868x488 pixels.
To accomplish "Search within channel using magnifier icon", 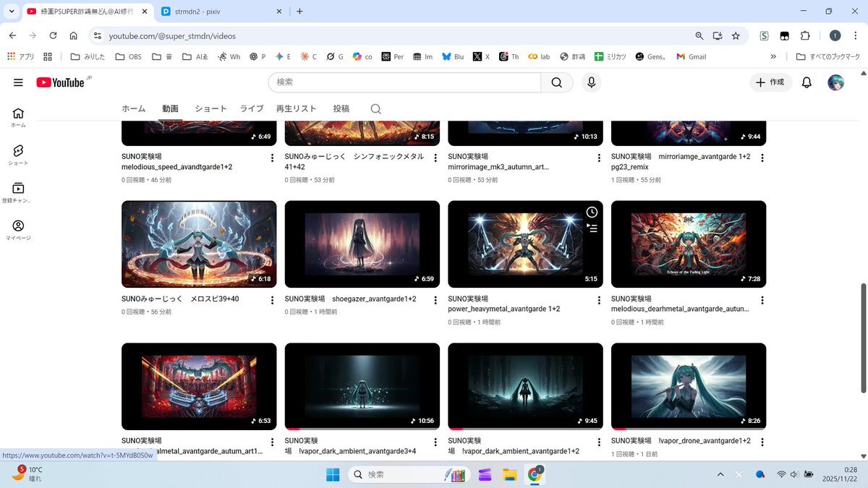I will tap(375, 109).
